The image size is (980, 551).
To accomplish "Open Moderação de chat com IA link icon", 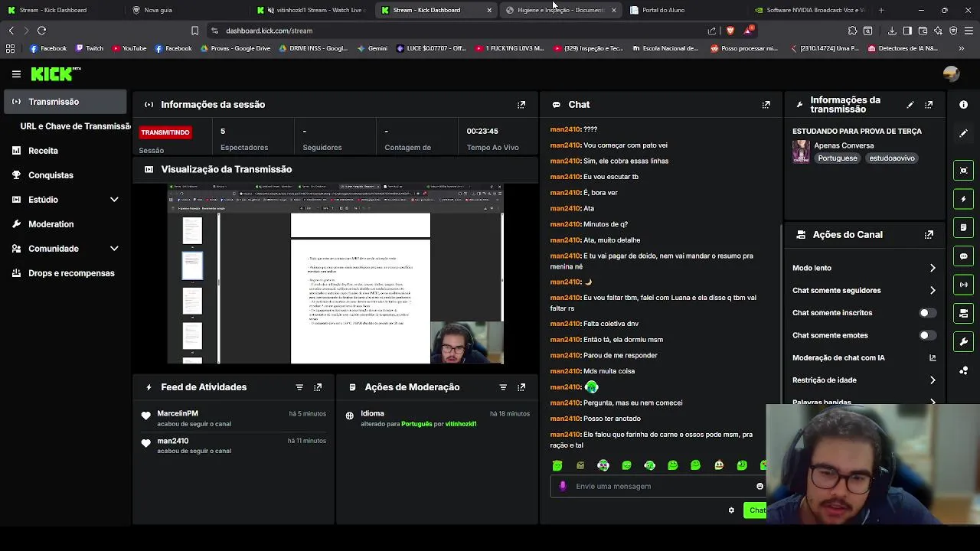I will click(x=933, y=357).
